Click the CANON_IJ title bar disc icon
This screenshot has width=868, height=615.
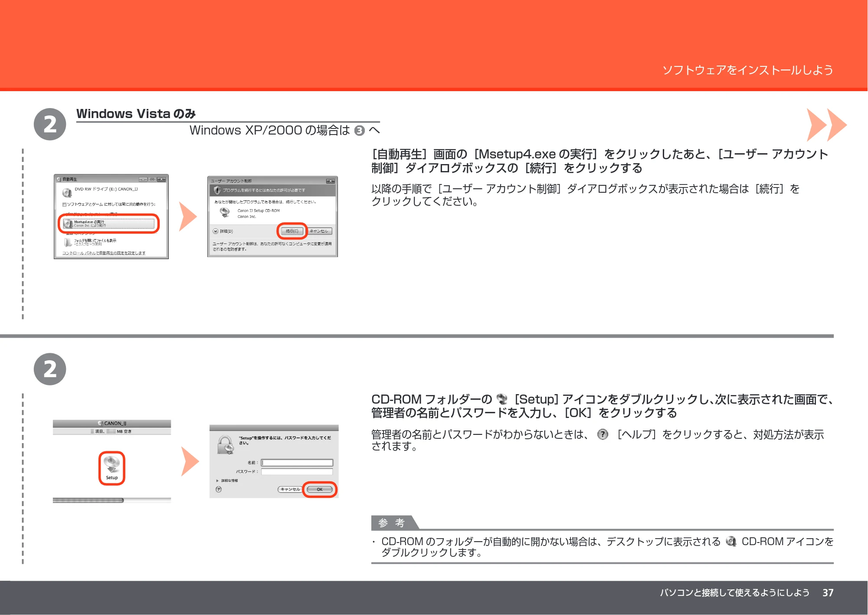(x=100, y=423)
